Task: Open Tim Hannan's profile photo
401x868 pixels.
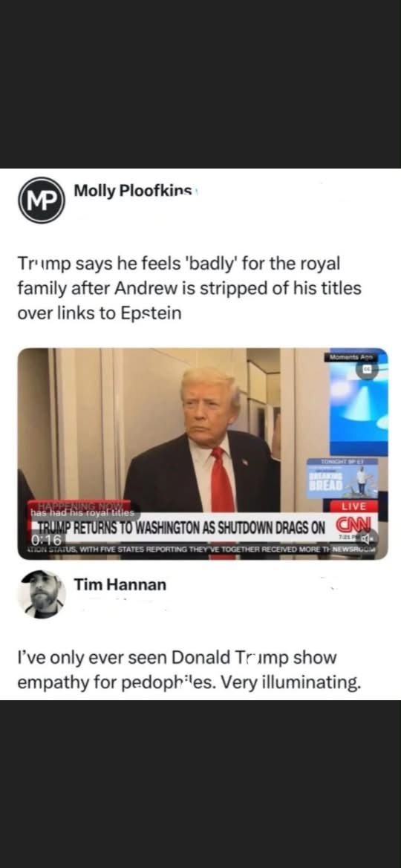Action: (42, 594)
